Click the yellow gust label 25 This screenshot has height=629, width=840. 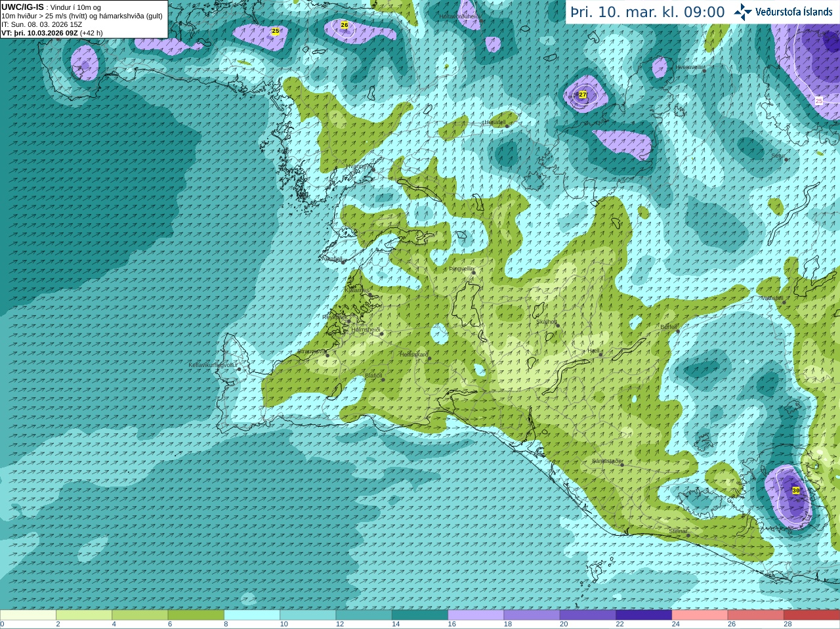(276, 31)
